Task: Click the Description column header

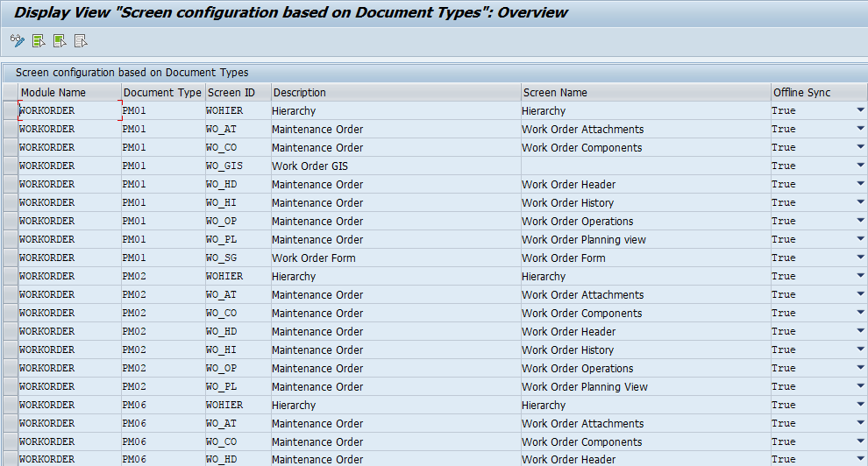Action: [395, 92]
